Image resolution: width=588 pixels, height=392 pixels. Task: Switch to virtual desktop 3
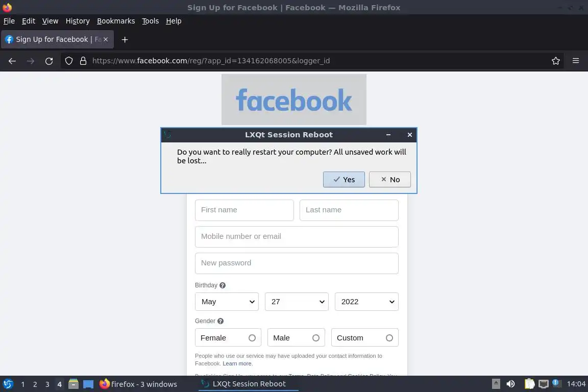(47, 384)
